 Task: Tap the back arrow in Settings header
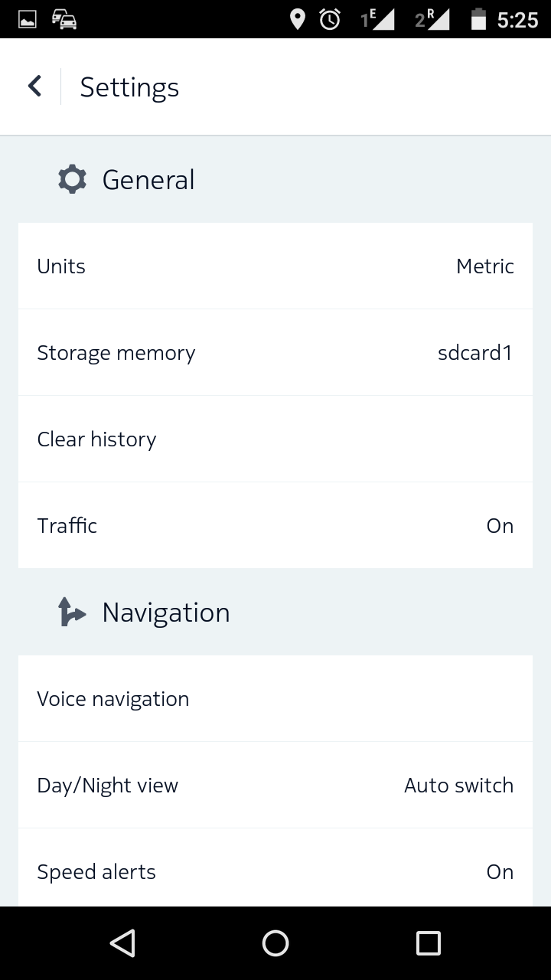[34, 87]
